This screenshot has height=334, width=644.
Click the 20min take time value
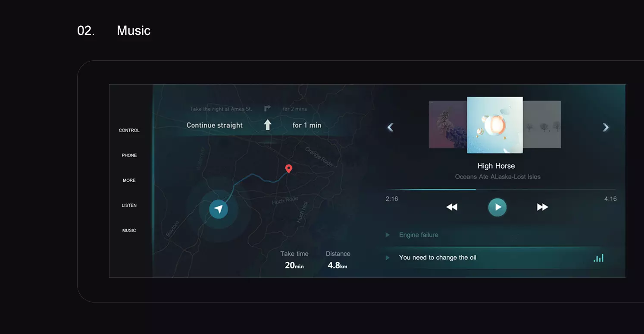click(x=294, y=265)
